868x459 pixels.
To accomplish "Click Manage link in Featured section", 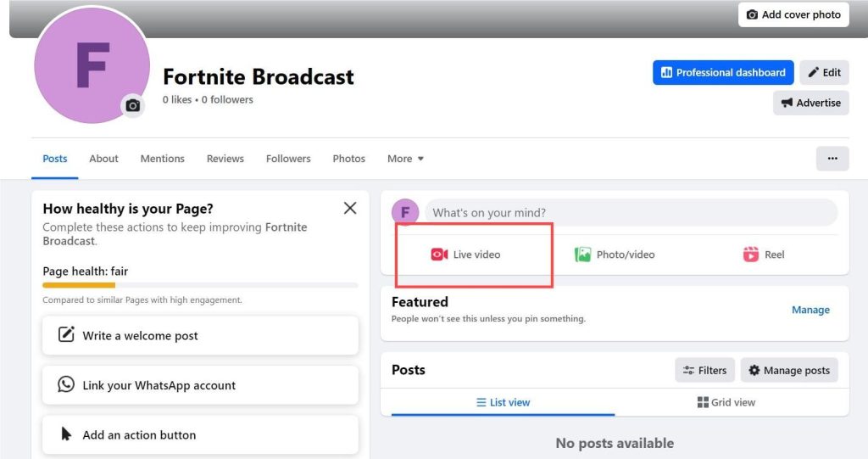I will [810, 310].
